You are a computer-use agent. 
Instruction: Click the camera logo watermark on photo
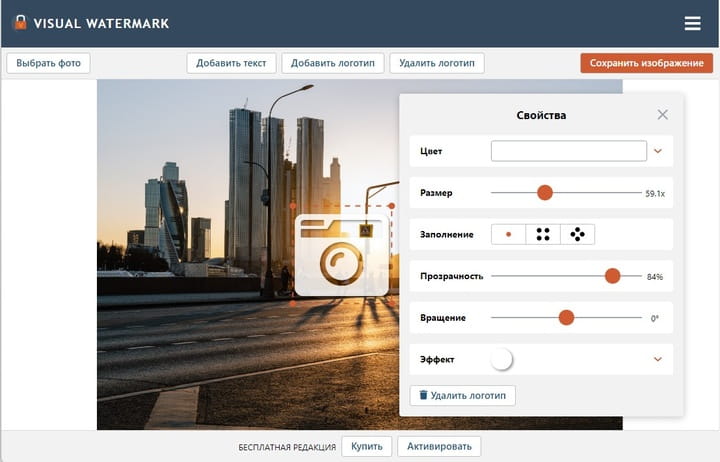pos(341,255)
